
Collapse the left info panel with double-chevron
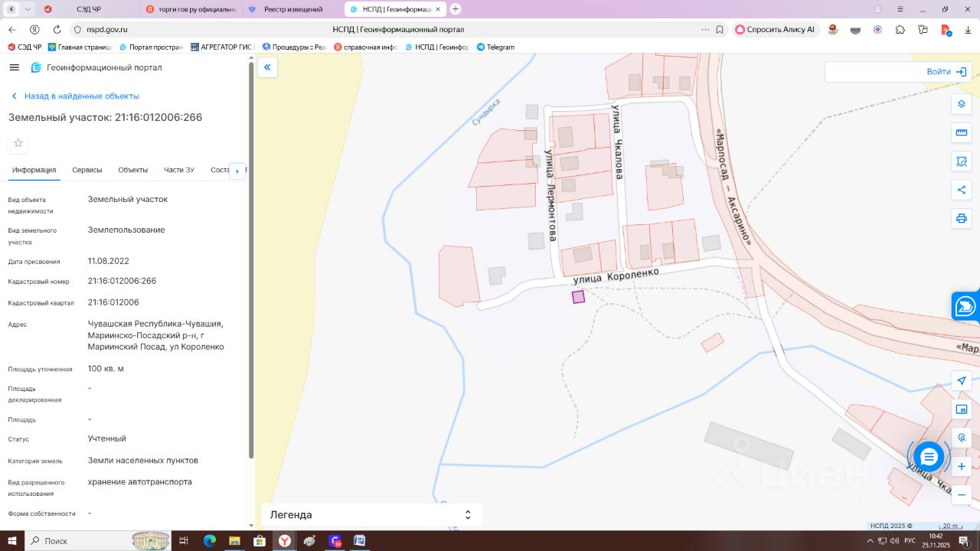point(267,67)
